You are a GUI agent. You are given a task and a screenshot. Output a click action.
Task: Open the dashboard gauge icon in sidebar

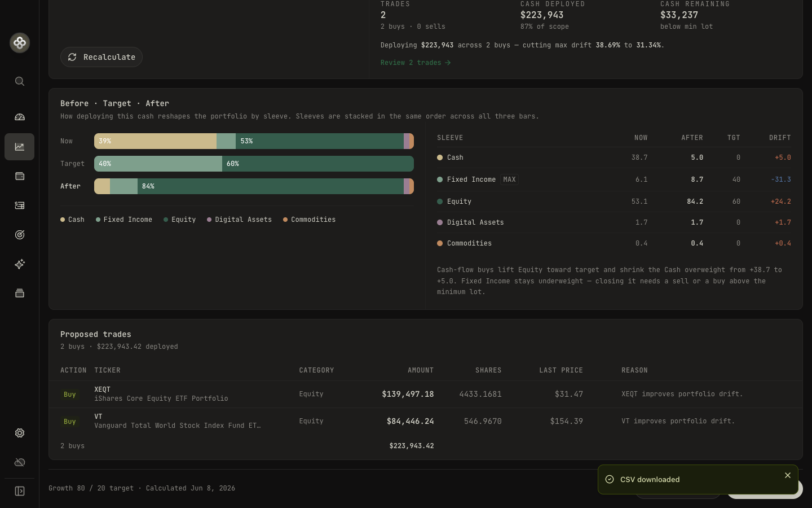[20, 117]
